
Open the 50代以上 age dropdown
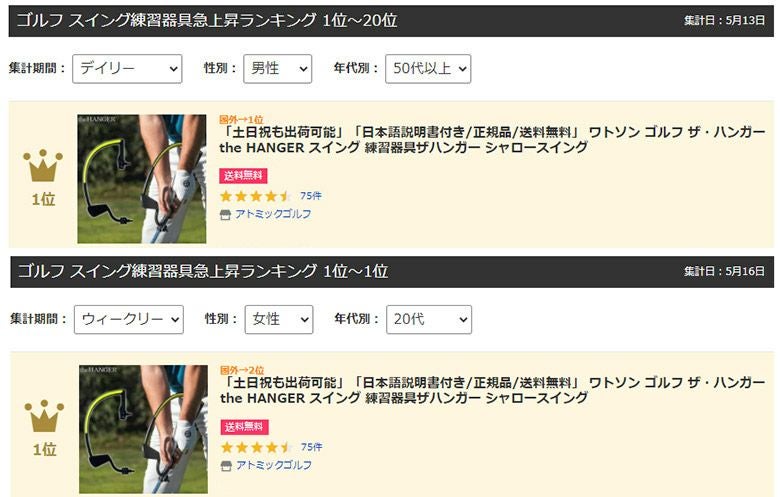[x=428, y=69]
